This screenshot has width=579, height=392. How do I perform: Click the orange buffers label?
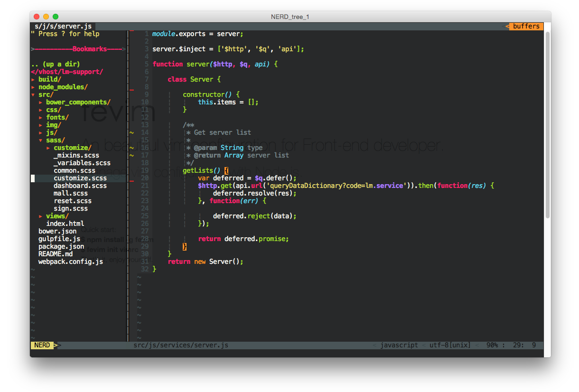point(526,27)
